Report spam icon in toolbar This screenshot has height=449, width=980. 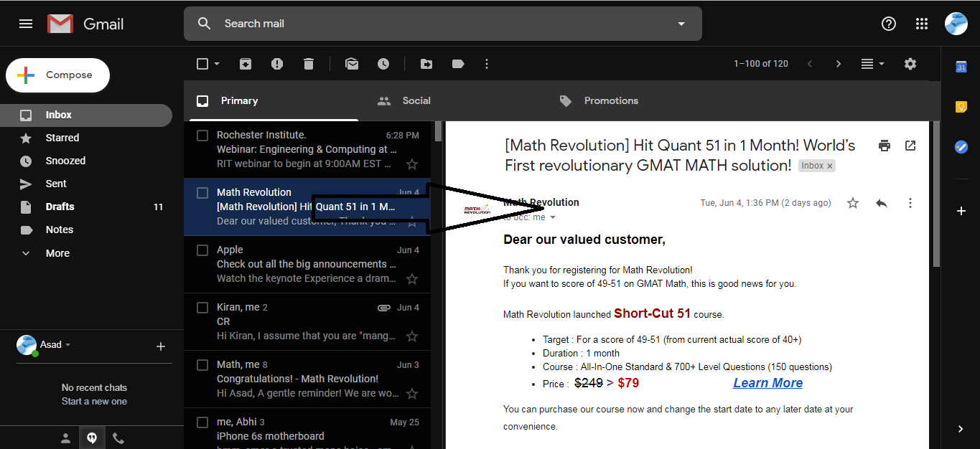pyautogui.click(x=277, y=64)
